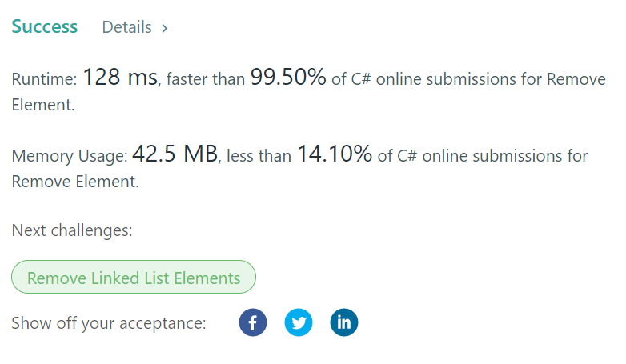Click "less than" text in memory line

tap(259, 156)
